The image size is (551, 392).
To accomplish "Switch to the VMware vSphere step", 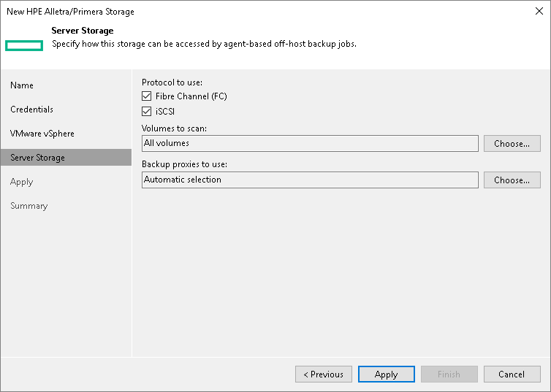I will 42,134.
